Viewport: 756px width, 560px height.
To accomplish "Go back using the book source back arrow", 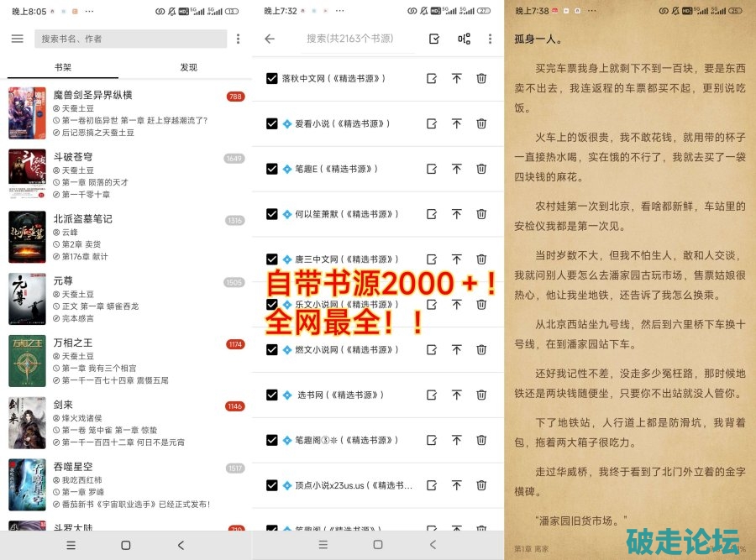I will [270, 39].
